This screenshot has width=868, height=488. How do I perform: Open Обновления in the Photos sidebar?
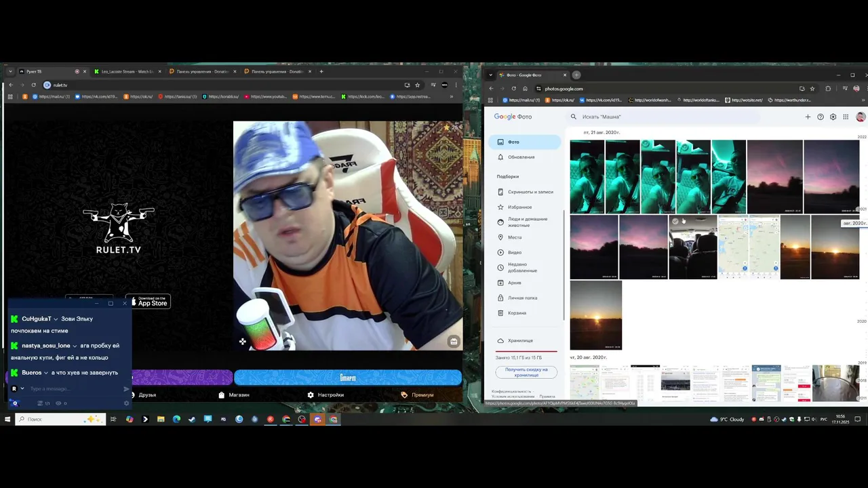tap(525, 157)
